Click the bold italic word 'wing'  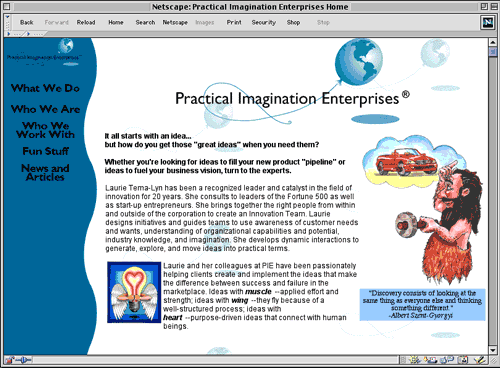pos(240,300)
